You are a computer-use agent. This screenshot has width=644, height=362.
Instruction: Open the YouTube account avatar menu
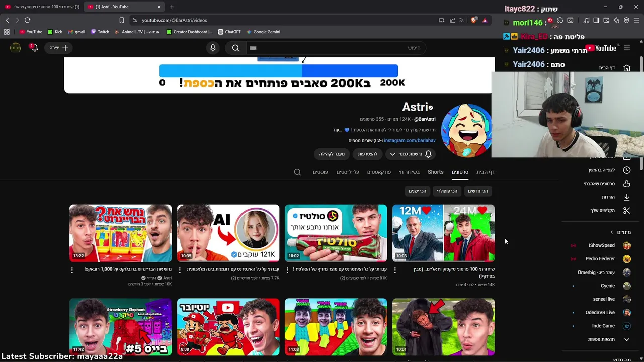16,48
